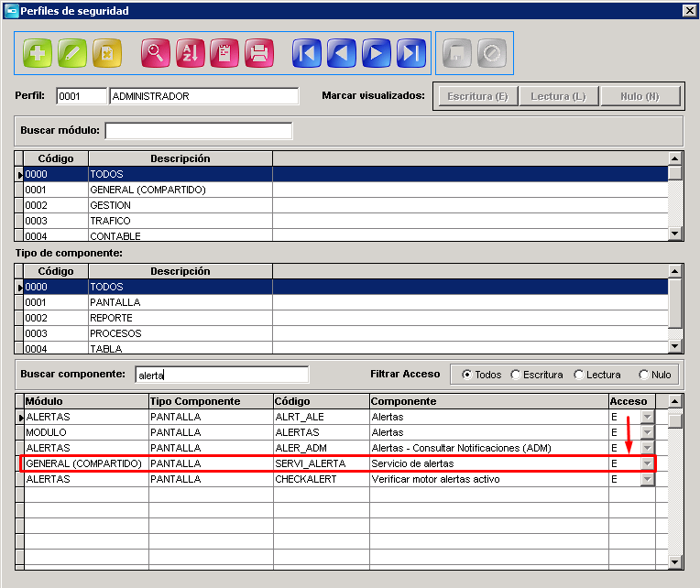Click the window icon in title bar
This screenshot has width=700, height=588.
click(11, 11)
